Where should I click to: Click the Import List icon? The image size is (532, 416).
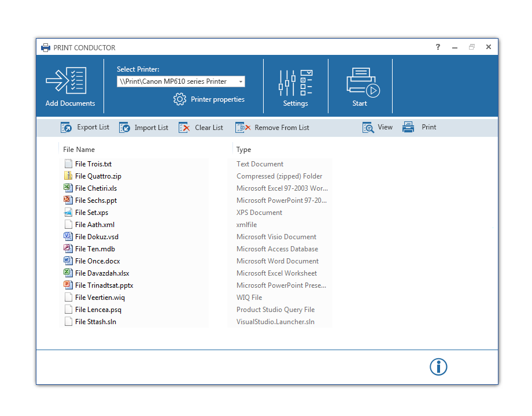(125, 128)
